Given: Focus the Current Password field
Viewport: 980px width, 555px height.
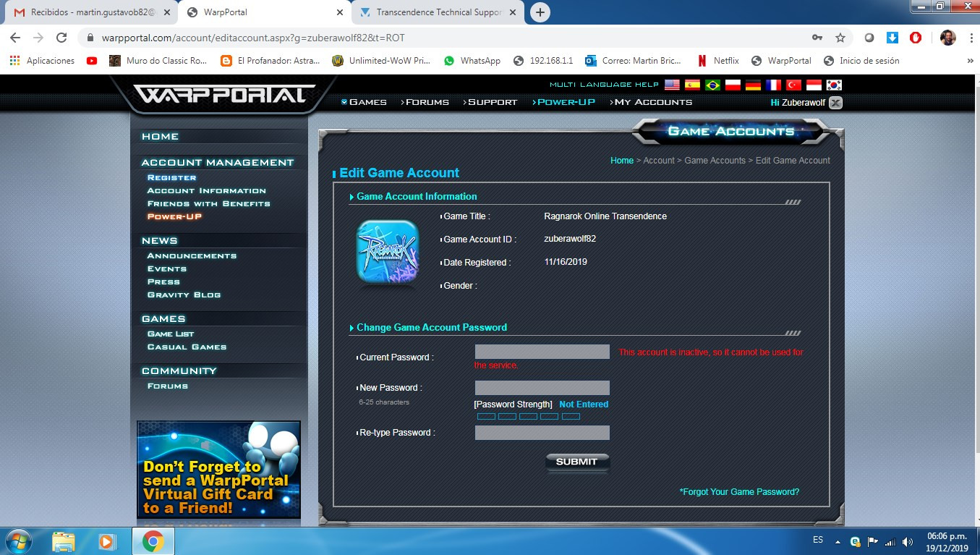Looking at the screenshot, I should point(542,352).
